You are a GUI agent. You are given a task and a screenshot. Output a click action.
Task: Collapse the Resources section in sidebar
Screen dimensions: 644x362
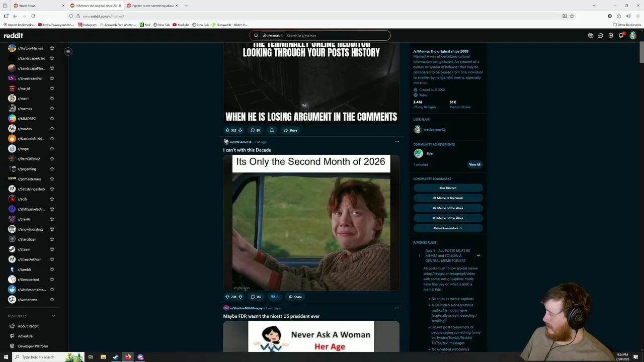(53, 316)
